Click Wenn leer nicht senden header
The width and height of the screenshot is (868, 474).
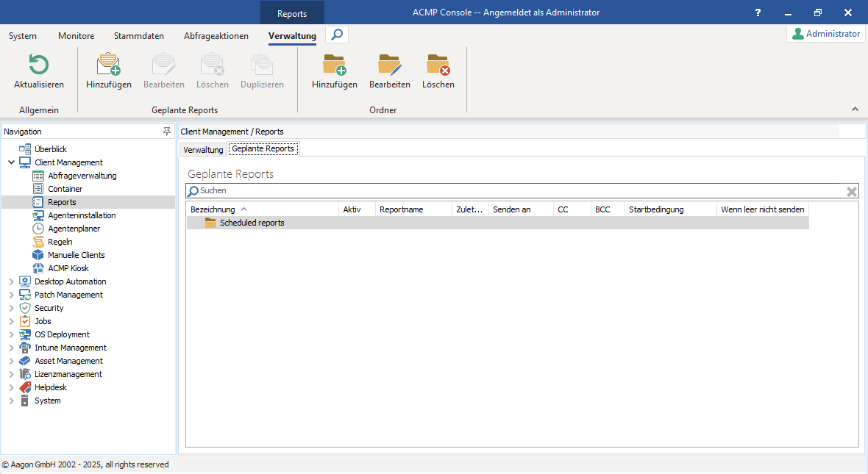coord(763,209)
